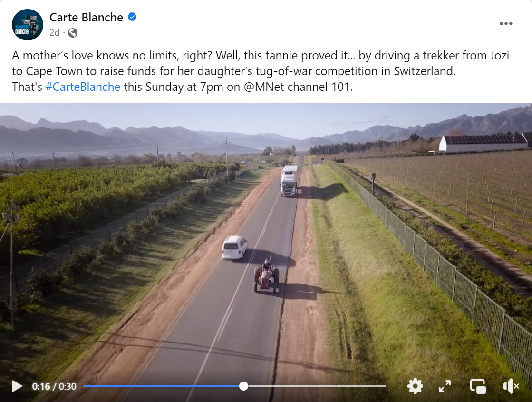This screenshot has height=402, width=532.
Task: Open the #CarteBlanche hashtag link
Action: click(83, 87)
